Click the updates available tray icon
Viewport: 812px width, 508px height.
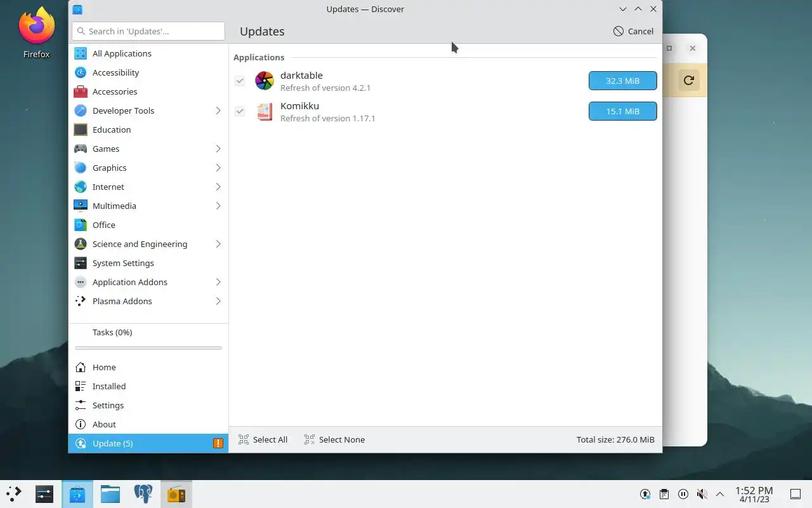coord(645,494)
